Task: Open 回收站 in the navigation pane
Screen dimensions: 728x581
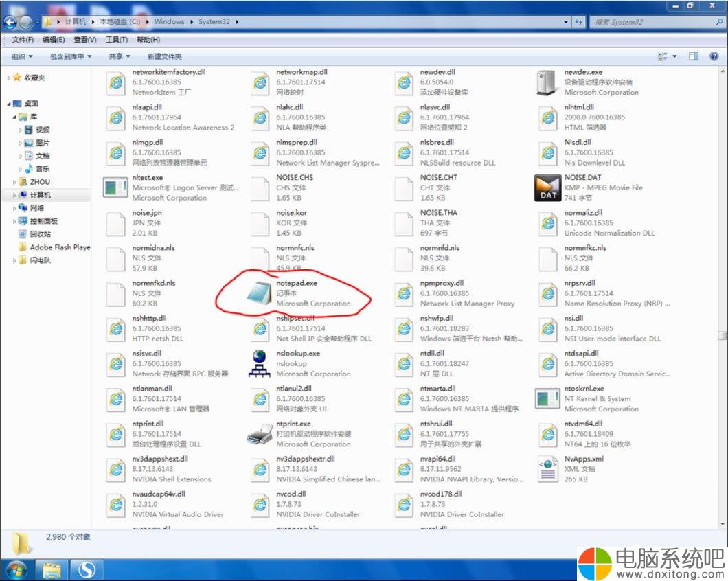Action: 41,234
